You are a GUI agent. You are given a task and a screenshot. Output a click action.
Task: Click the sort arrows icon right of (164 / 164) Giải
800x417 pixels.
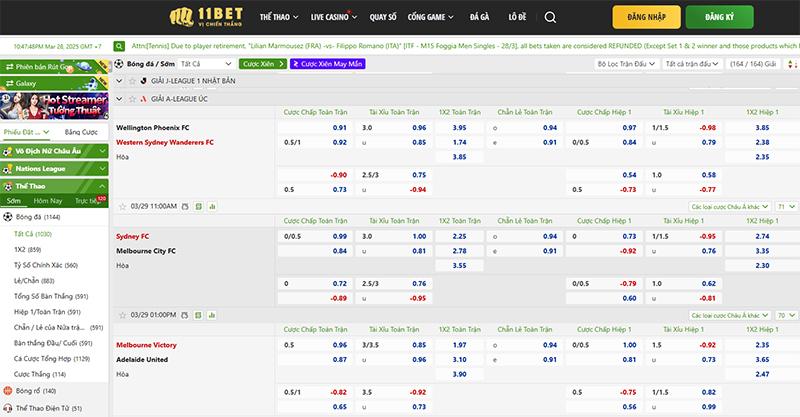tap(788, 63)
